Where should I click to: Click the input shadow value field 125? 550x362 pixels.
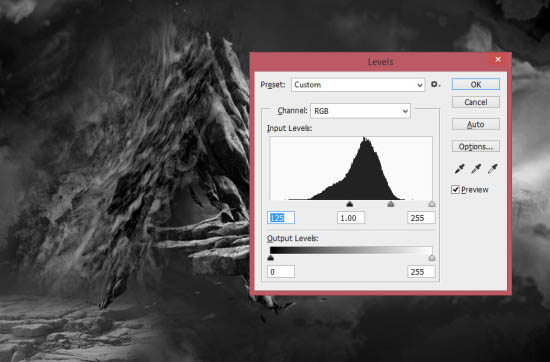coord(281,218)
